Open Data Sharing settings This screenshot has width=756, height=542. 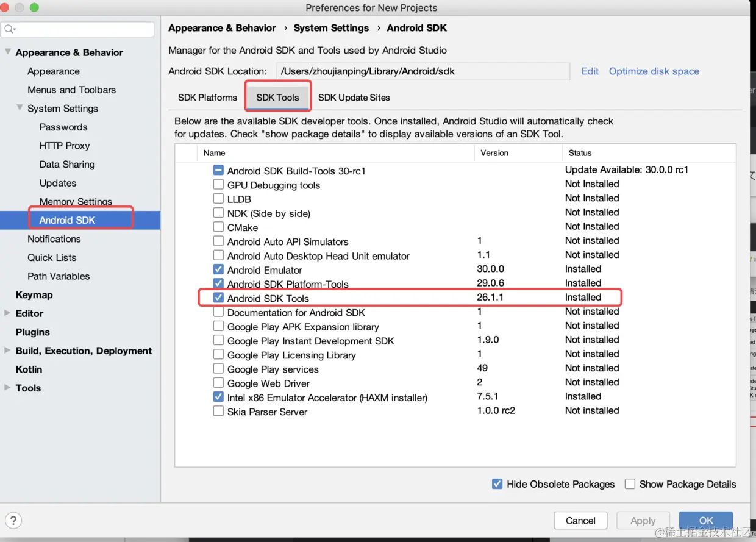coord(67,164)
